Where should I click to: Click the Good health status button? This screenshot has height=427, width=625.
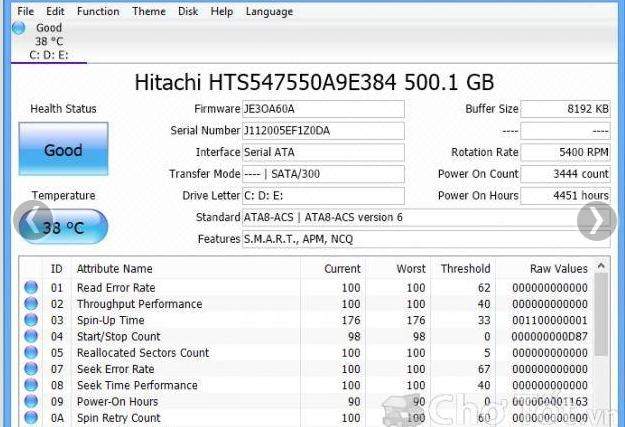[x=63, y=149]
